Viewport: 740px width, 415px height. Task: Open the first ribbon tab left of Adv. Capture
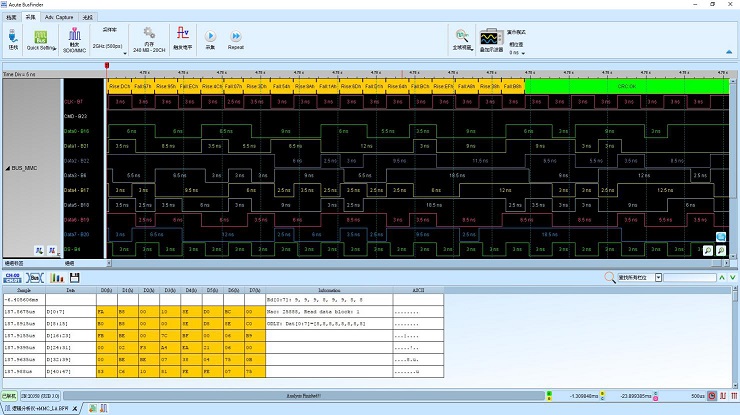click(30, 17)
